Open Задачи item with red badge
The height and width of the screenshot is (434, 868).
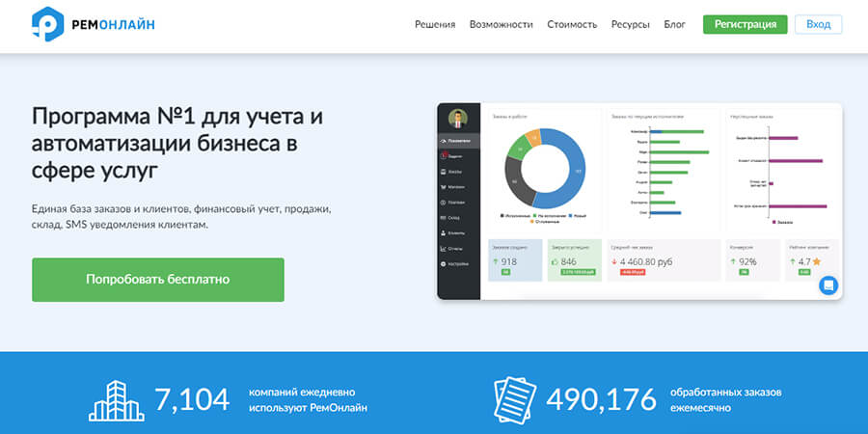tap(459, 156)
